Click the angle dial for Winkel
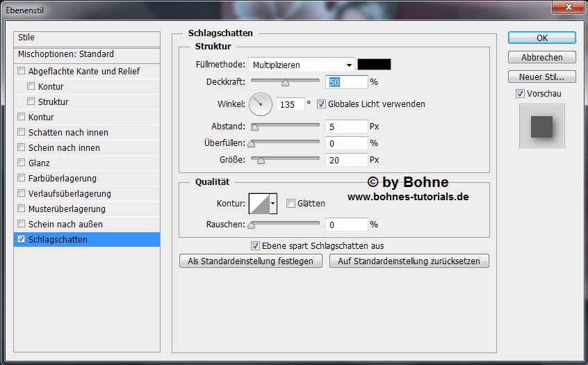Image resolution: width=588 pixels, height=365 pixels. tap(261, 104)
